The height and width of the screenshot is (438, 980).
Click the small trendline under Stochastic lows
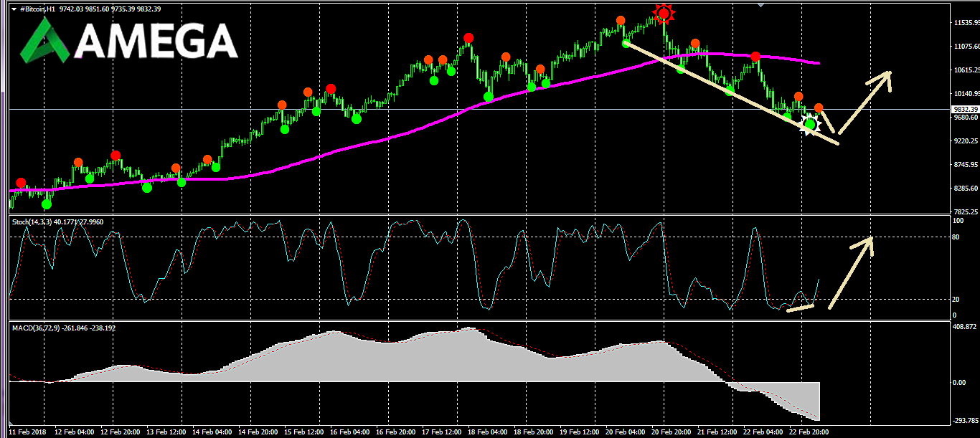pos(801,308)
